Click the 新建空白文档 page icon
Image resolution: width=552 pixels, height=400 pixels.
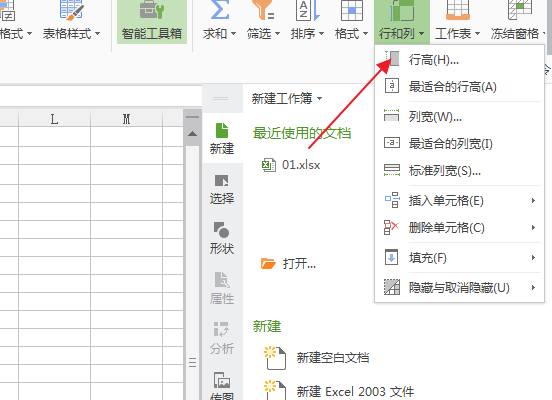tap(275, 358)
